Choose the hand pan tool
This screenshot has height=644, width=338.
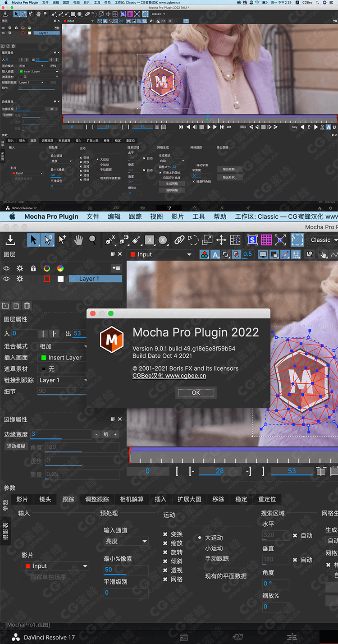point(78,240)
